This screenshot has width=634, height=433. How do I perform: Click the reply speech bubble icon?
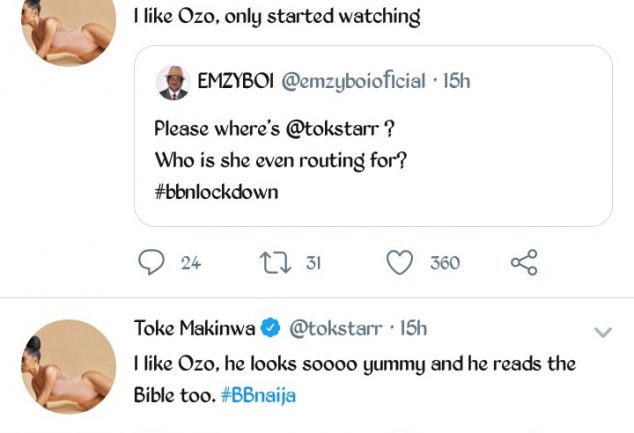tap(151, 262)
